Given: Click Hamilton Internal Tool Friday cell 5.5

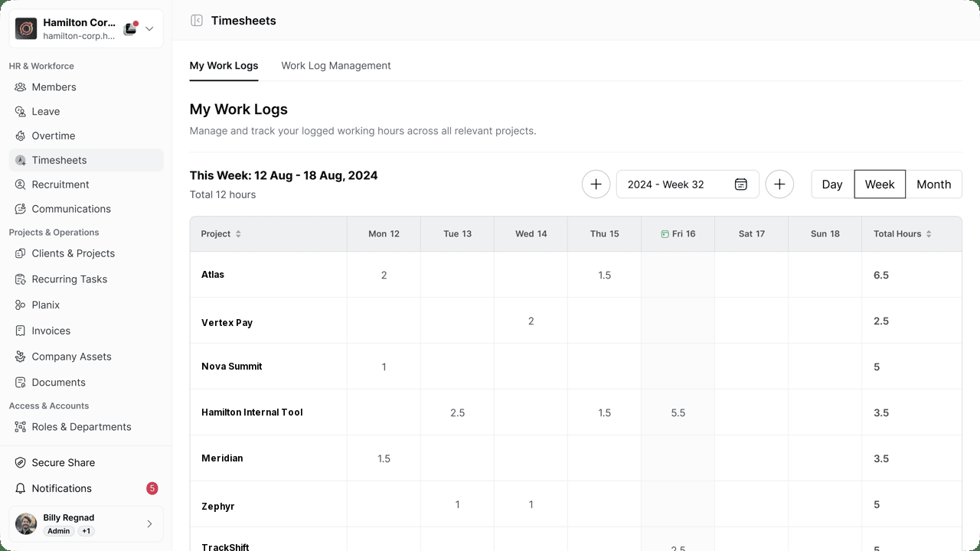Looking at the screenshot, I should point(678,412).
